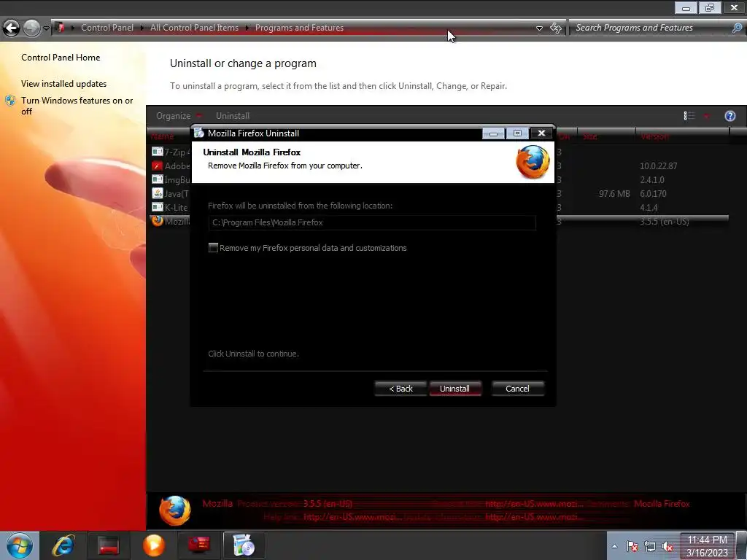Screen dimensions: 747x560
Task: Open the media player taskbar icon
Action: pyautogui.click(x=154, y=545)
